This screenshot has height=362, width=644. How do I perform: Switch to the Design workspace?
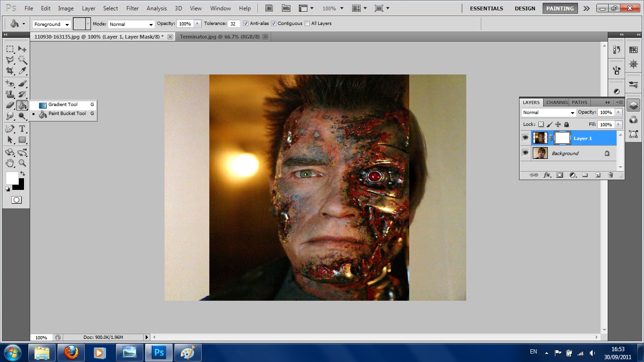click(x=525, y=8)
